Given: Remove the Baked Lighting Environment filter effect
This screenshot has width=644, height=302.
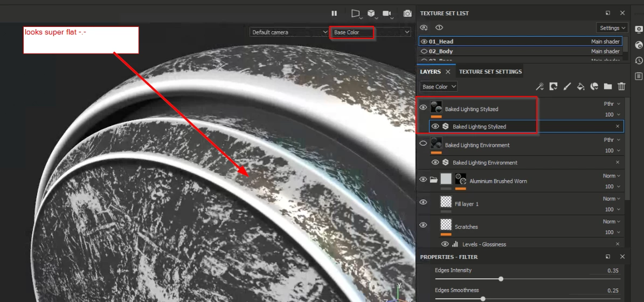Looking at the screenshot, I should (x=617, y=162).
